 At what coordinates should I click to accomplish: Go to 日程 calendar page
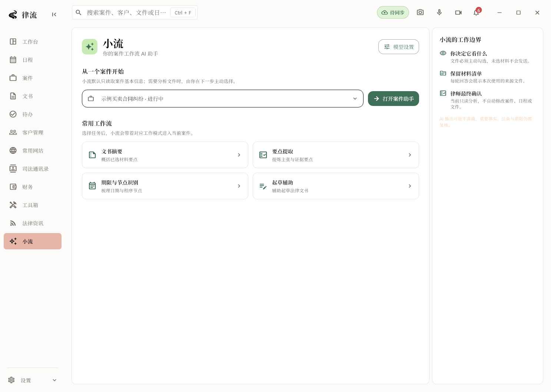pos(33,60)
